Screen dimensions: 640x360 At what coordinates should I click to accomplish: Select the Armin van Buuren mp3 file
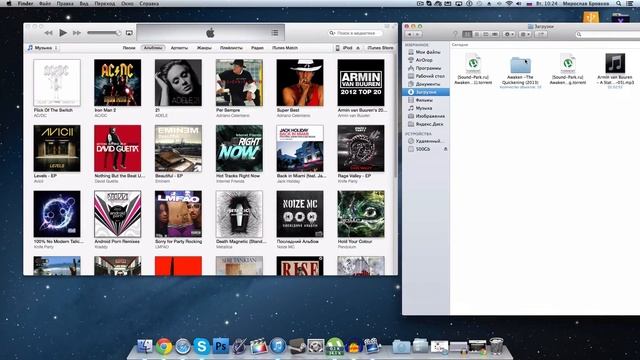click(615, 63)
